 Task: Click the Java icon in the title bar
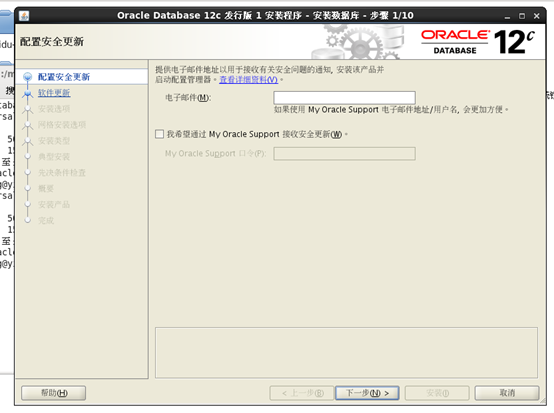(24, 16)
